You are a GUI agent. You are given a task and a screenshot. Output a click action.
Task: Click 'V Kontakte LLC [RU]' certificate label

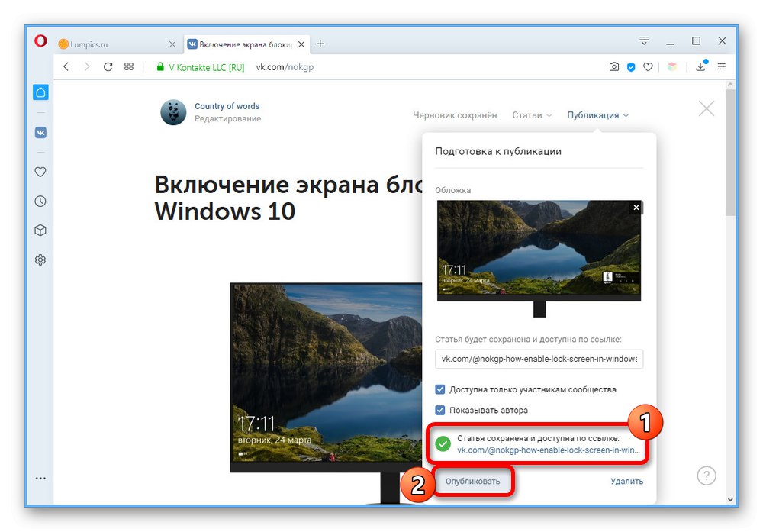(x=206, y=67)
